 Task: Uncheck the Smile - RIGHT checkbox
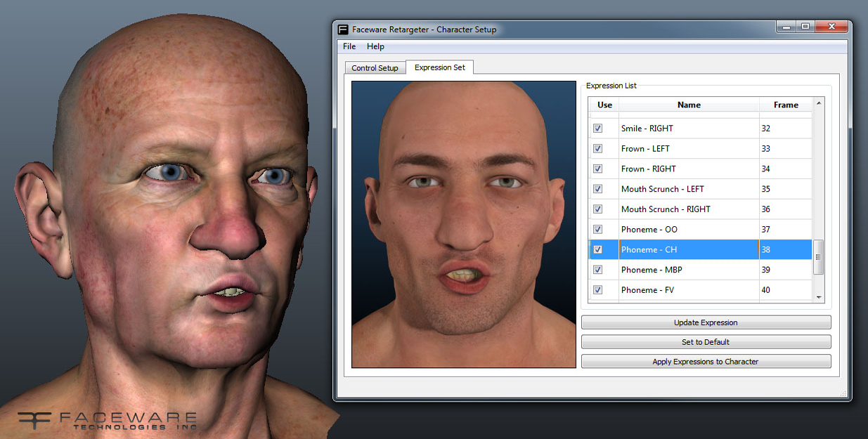pos(597,129)
